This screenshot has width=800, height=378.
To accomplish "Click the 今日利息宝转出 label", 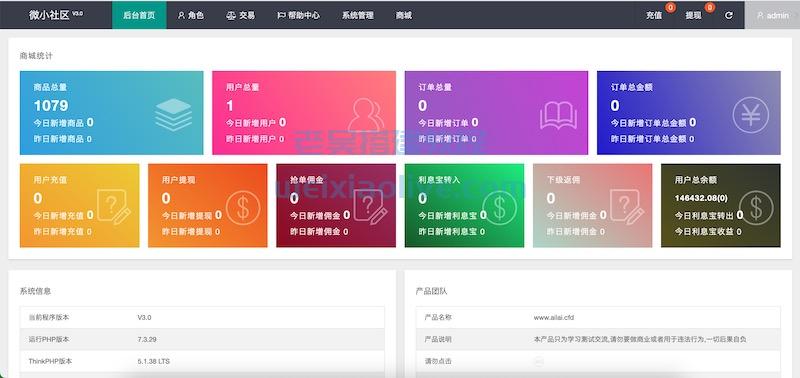I will click(x=704, y=216).
